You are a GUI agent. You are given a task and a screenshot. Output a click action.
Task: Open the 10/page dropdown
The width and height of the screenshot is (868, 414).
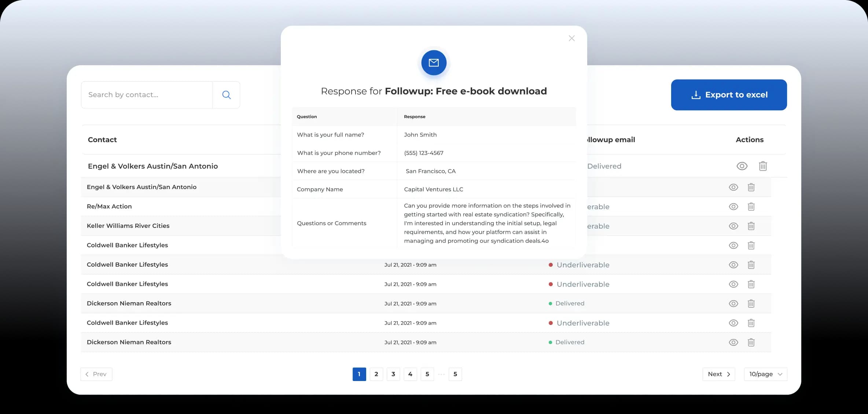tap(765, 374)
